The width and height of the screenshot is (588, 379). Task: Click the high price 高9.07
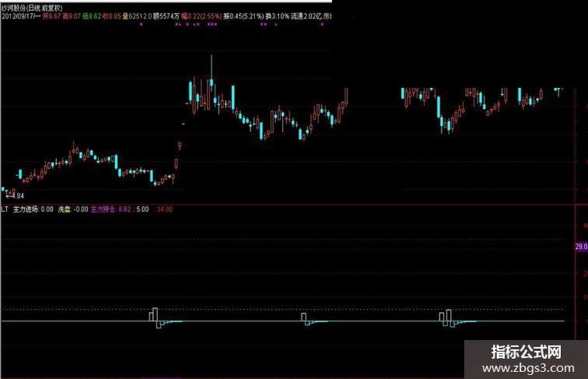pos(72,16)
